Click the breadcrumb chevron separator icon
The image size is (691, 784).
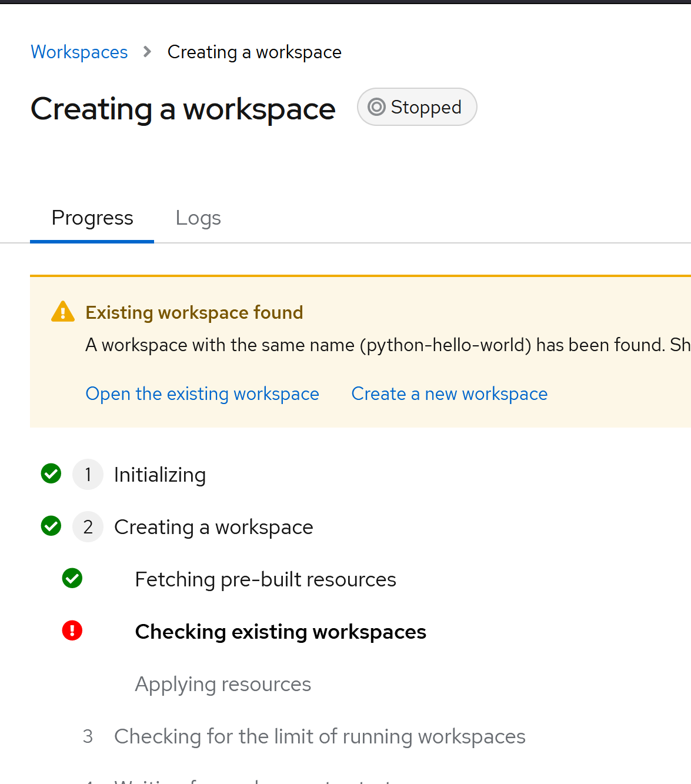pos(147,52)
